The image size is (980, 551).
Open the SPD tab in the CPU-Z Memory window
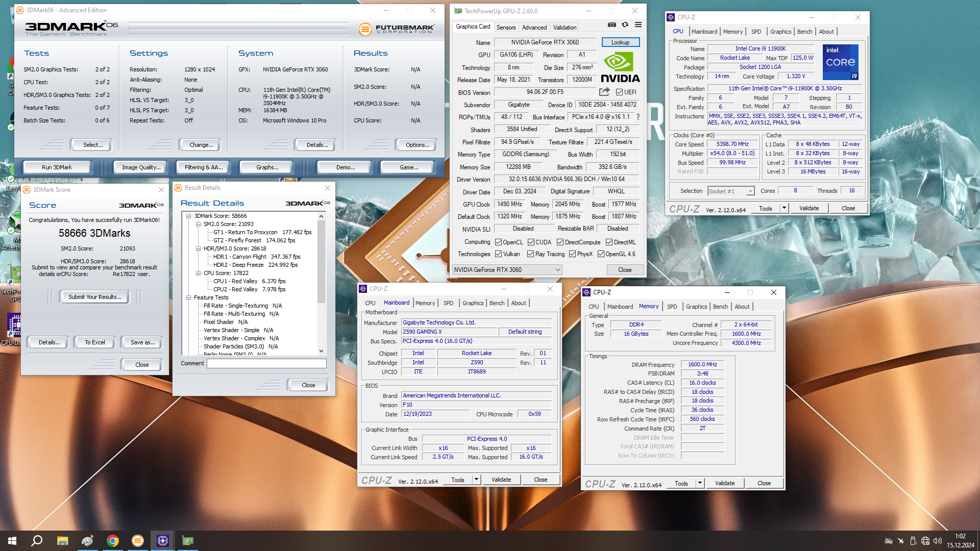click(672, 307)
